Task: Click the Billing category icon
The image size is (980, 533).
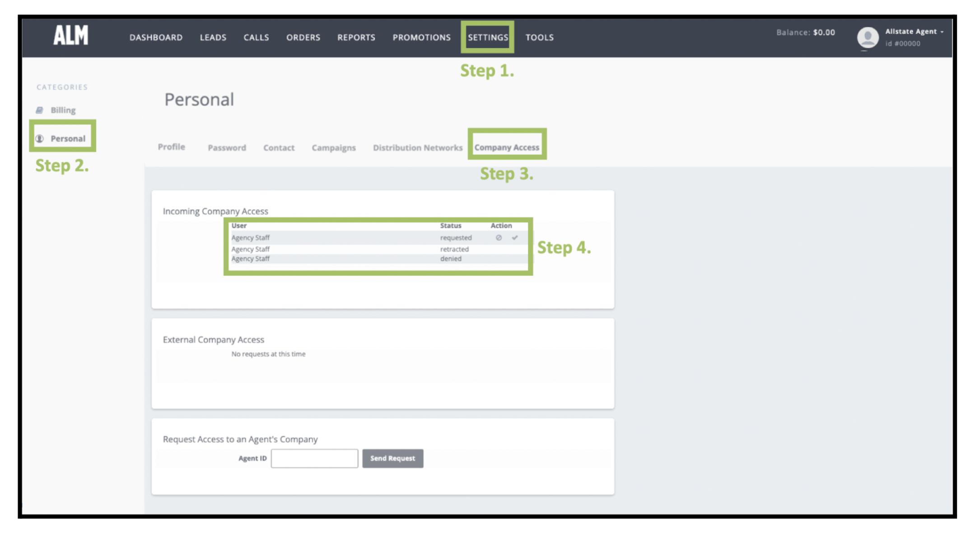Action: coord(40,110)
